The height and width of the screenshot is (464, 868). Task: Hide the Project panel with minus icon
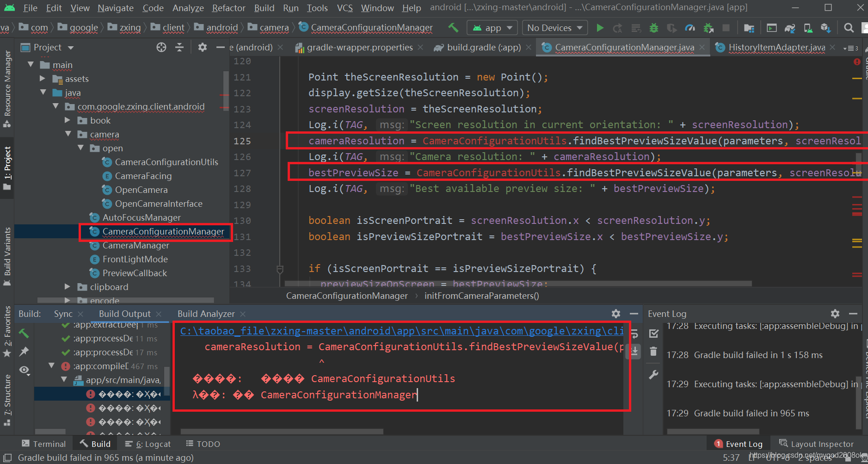(221, 47)
